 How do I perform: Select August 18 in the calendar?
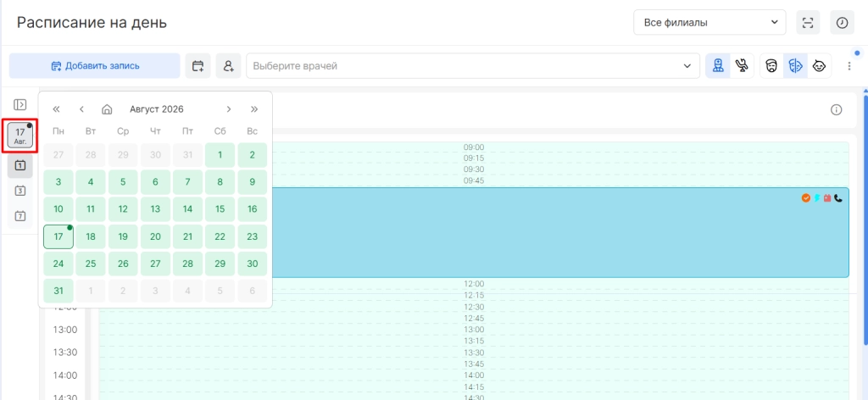click(91, 236)
